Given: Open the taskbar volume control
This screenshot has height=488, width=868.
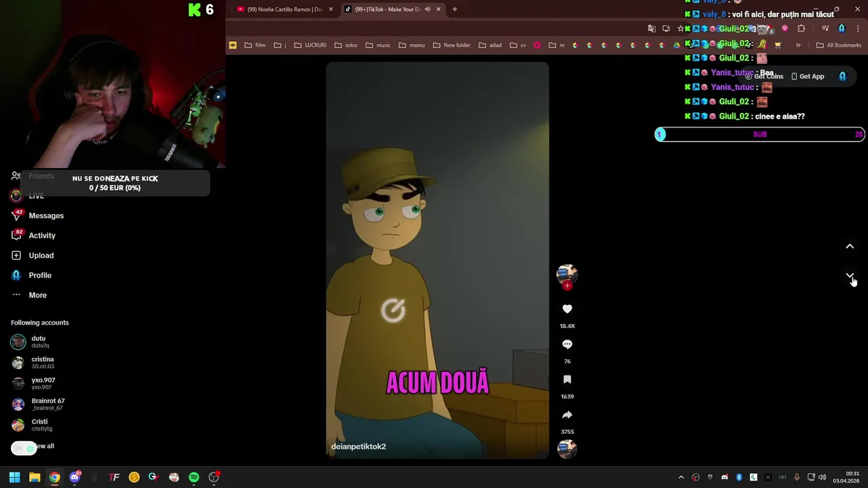Looking at the screenshot, I should (x=822, y=477).
